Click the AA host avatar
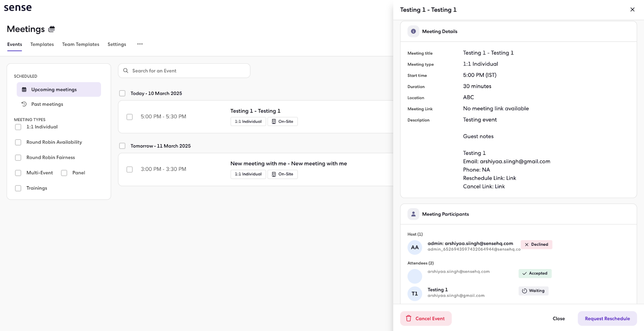644x331 pixels. coord(415,247)
